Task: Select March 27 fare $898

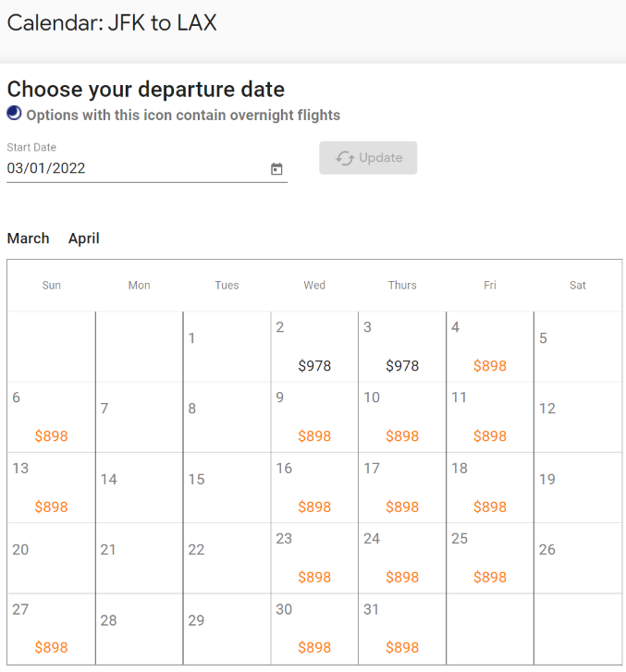Action: pyautogui.click(x=52, y=647)
